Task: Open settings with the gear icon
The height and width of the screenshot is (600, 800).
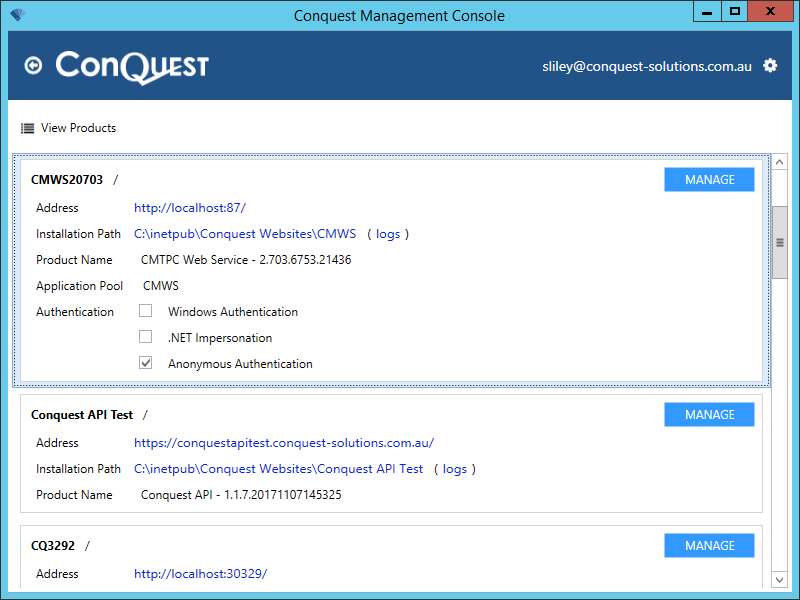Action: point(770,65)
